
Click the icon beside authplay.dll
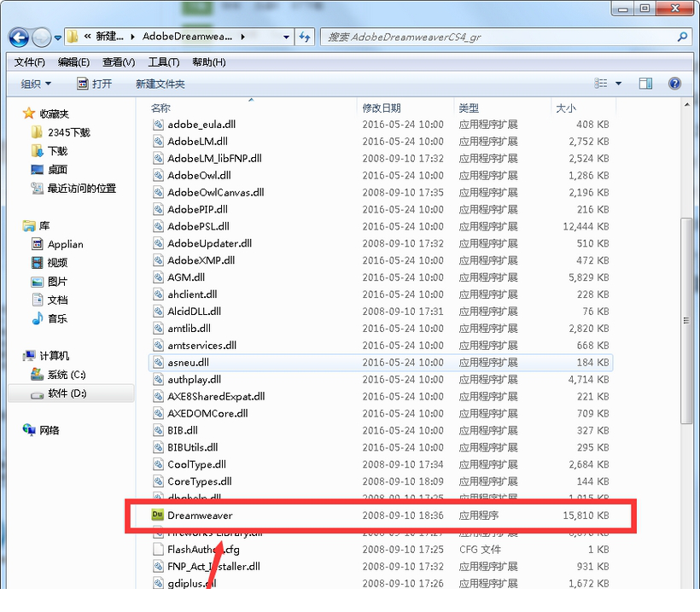coord(158,380)
